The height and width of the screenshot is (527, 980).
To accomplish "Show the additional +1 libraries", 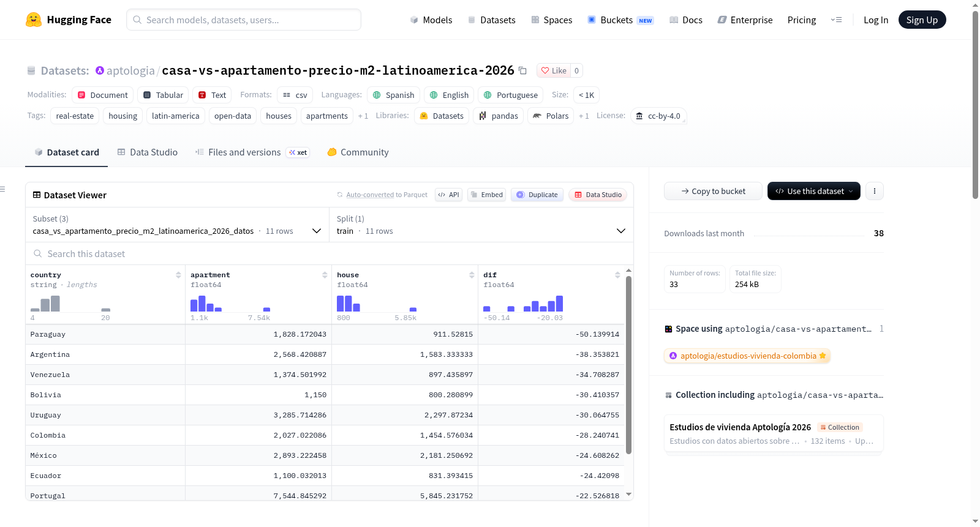I will point(584,116).
